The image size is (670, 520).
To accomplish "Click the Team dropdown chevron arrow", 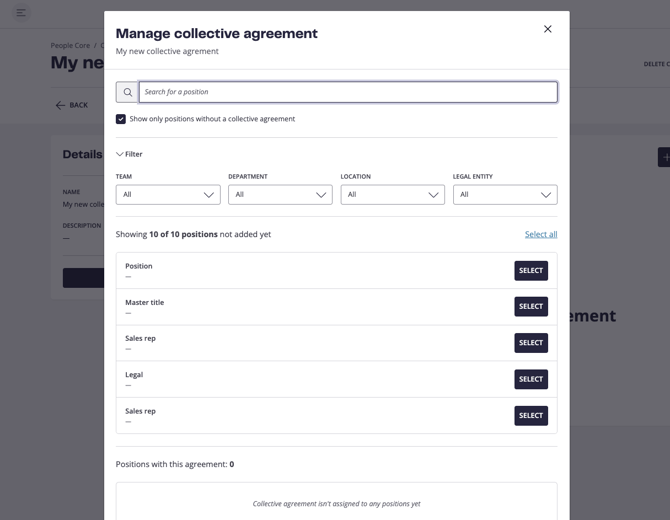I will (209, 195).
